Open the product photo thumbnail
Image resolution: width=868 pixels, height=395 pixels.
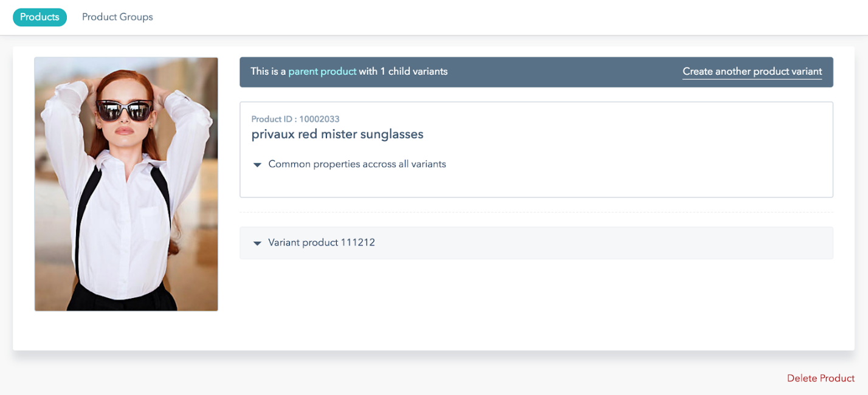tap(126, 184)
